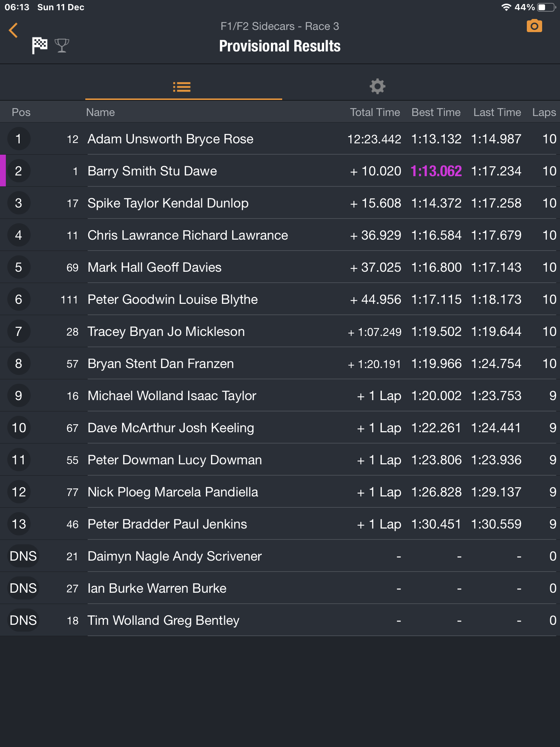Sort by the Best Time column header
Image resolution: width=560 pixels, height=747 pixels.
[436, 112]
